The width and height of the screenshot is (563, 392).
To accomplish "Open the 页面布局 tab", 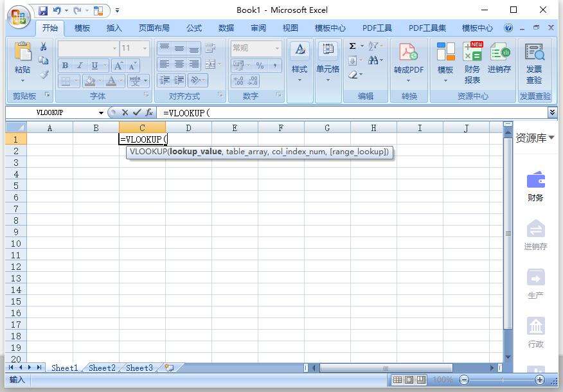I will tap(154, 28).
